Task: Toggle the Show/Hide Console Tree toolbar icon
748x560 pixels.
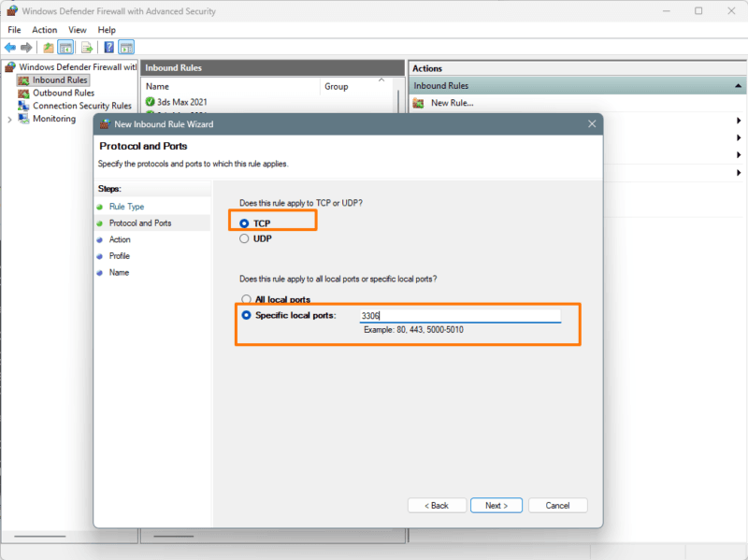Action: click(x=65, y=48)
